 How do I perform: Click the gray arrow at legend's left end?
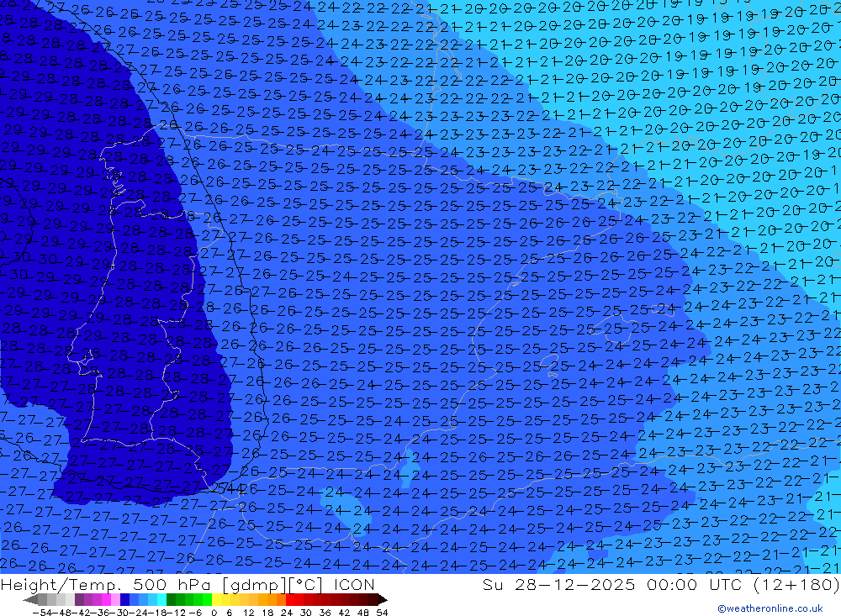tap(30, 599)
